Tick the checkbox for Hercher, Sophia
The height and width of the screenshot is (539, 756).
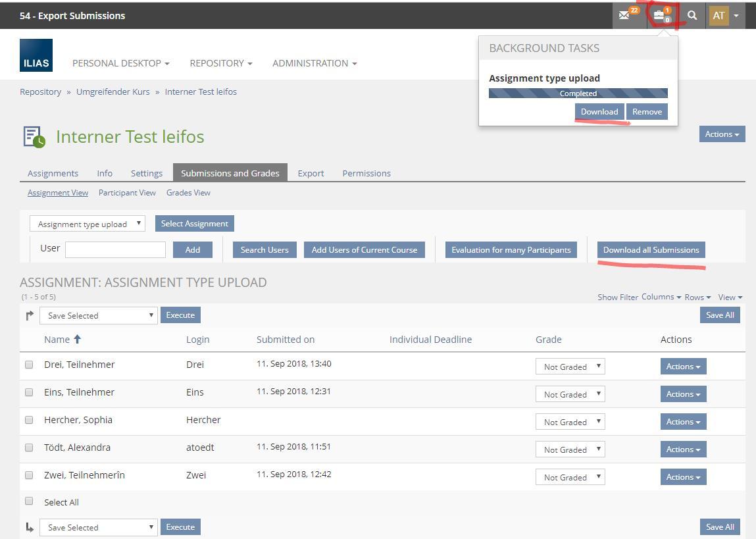[x=29, y=420]
